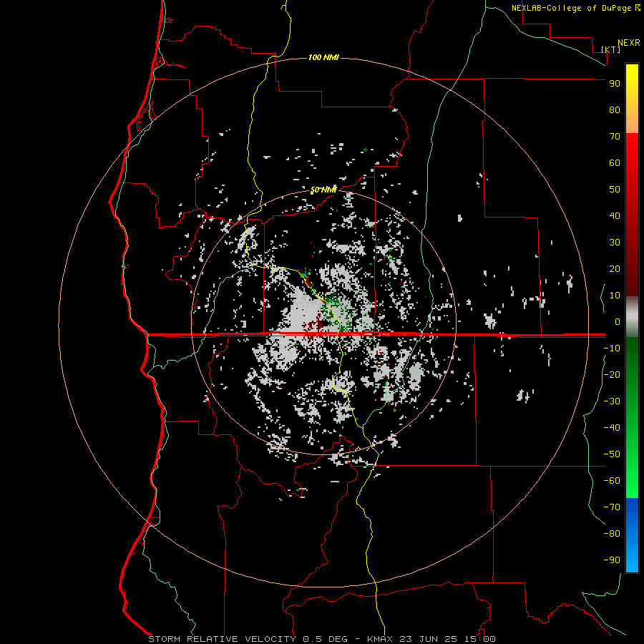This screenshot has height=644, width=644.
Task: Click the "50 NMI" range ring label
Action: pos(323,190)
